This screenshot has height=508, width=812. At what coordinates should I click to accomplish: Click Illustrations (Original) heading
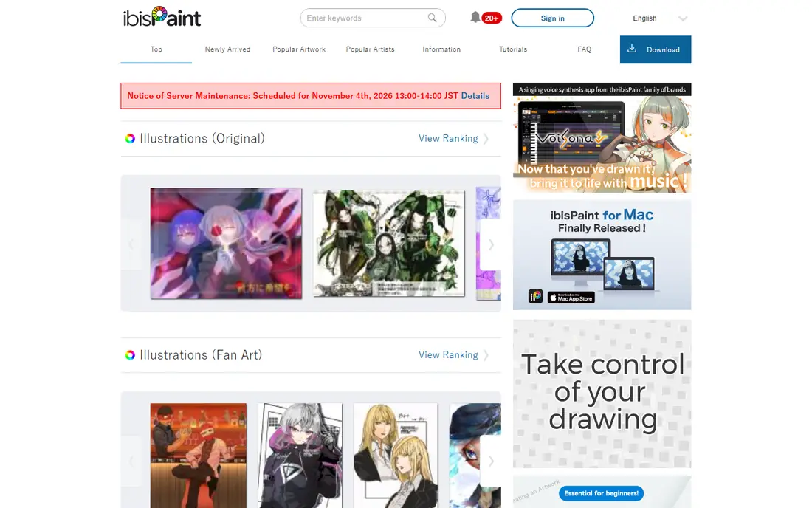[x=202, y=138]
